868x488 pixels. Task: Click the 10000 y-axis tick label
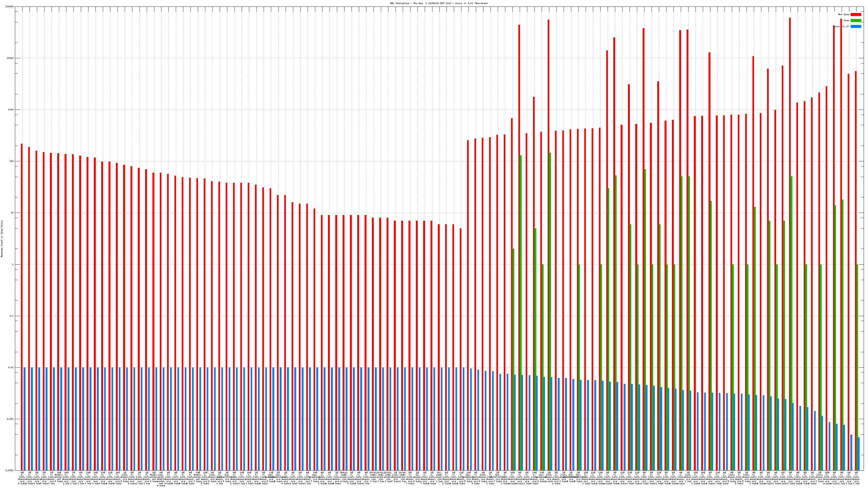point(11,58)
